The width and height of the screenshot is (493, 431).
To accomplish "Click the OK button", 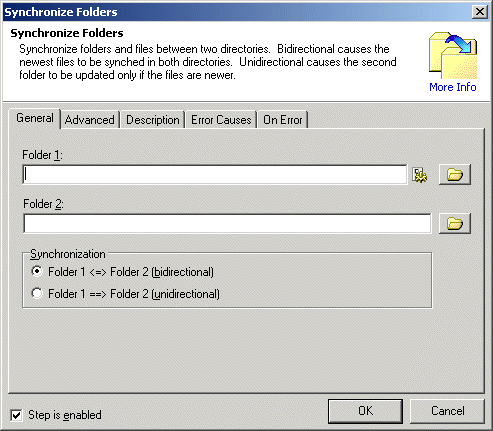I will tap(365, 411).
